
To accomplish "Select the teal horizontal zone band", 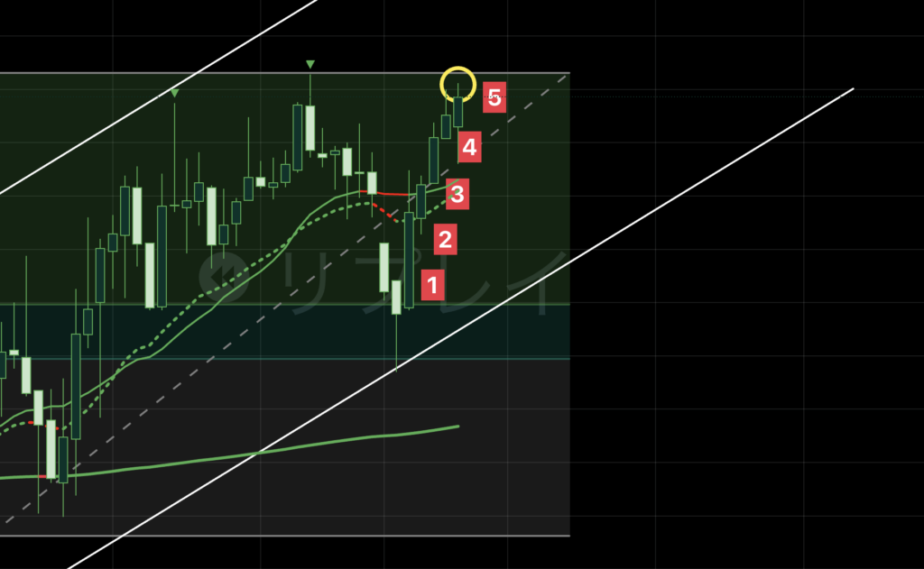I will 284,332.
